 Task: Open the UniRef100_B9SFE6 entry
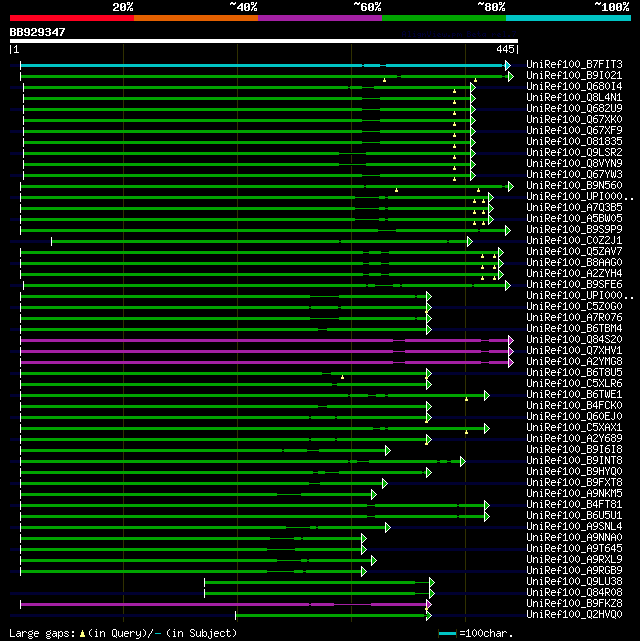click(x=574, y=285)
